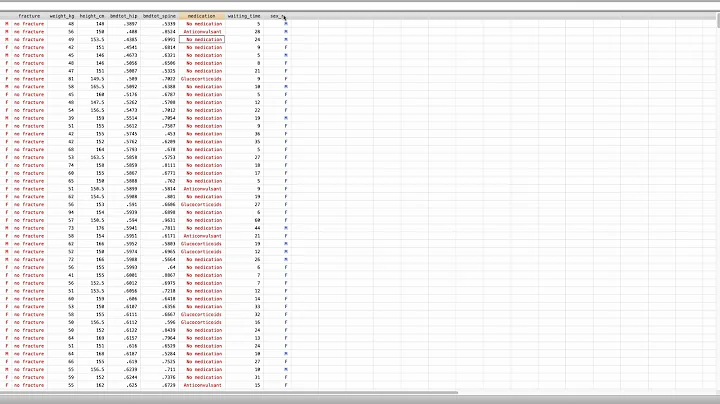720x404 pixels.
Task: Select the weight_kg column header
Action: 62,16
